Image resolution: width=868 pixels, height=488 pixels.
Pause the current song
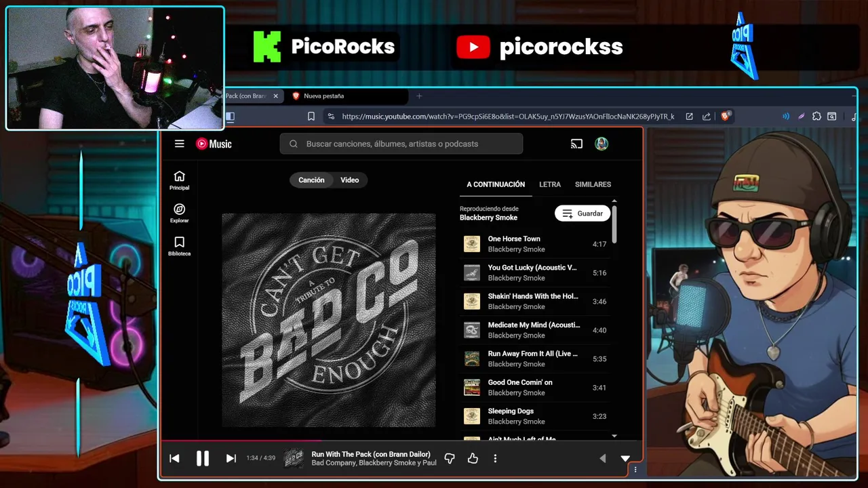coord(203,459)
